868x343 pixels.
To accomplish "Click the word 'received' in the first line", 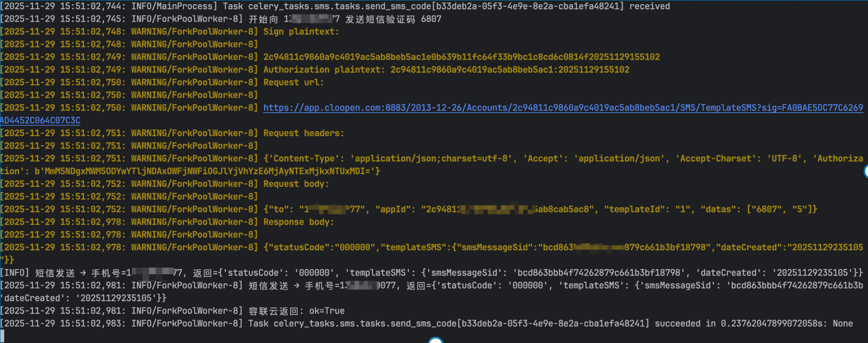I will click(649, 6).
